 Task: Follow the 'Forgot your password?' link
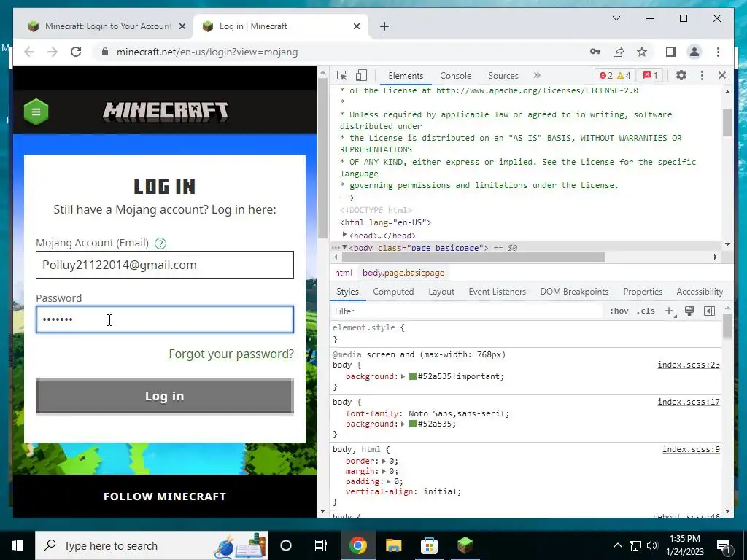click(231, 354)
